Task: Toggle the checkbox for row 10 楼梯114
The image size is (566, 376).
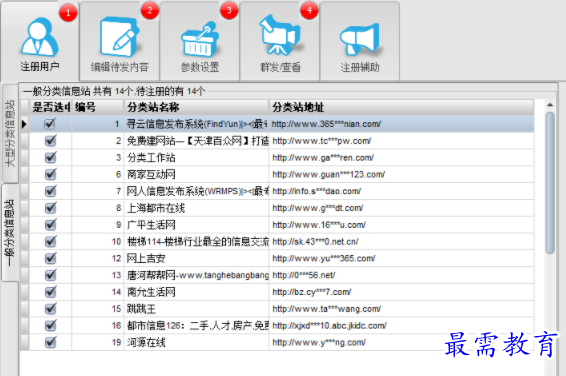Action: pyautogui.click(x=50, y=241)
